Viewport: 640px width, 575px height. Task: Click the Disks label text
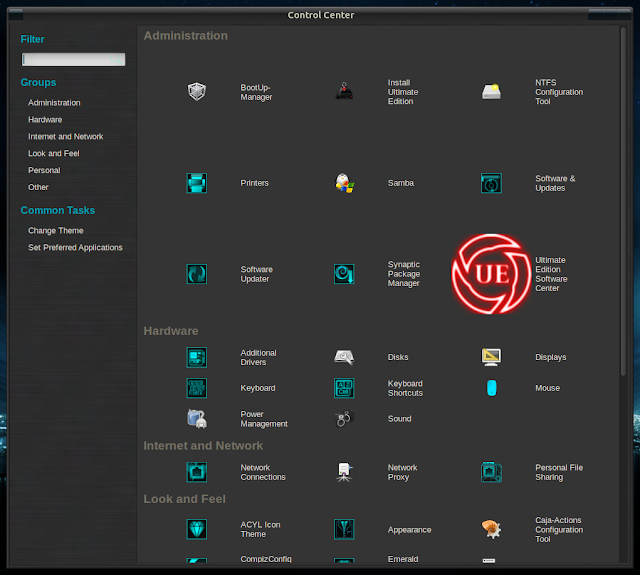[398, 357]
